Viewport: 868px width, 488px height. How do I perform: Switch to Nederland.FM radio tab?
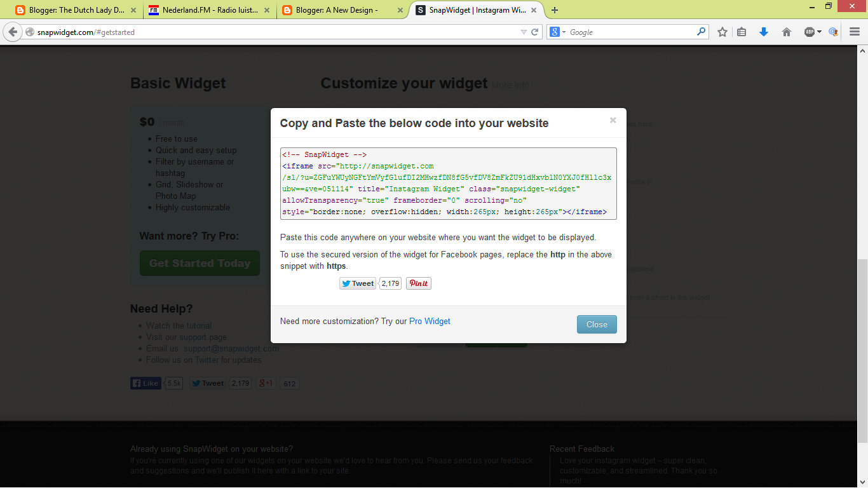pos(208,10)
